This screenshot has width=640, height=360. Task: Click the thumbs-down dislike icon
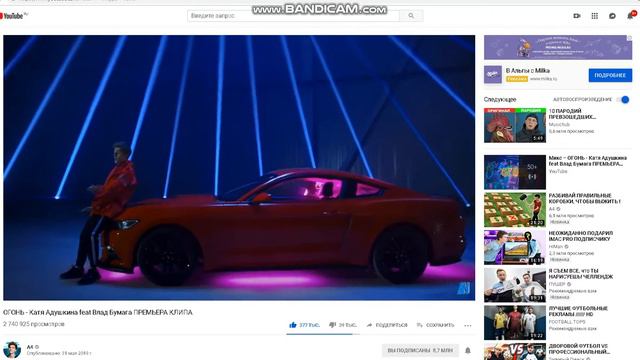point(332,325)
